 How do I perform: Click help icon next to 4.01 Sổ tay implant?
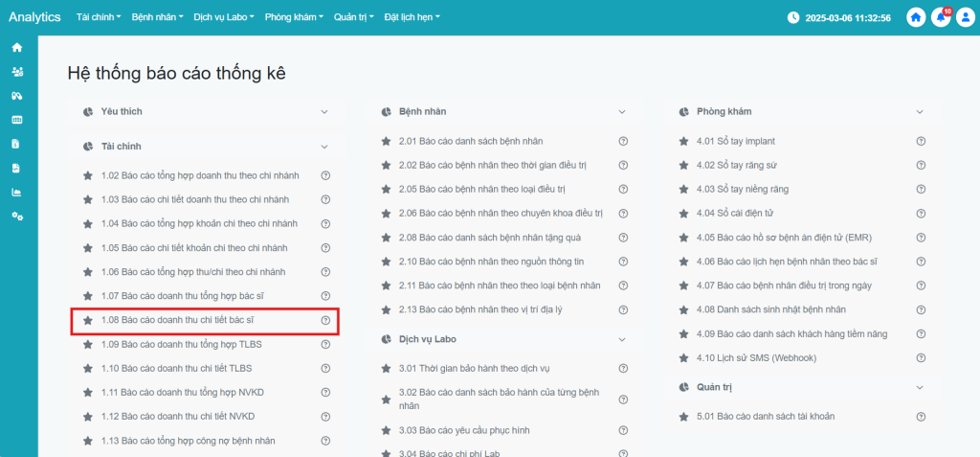(x=921, y=141)
